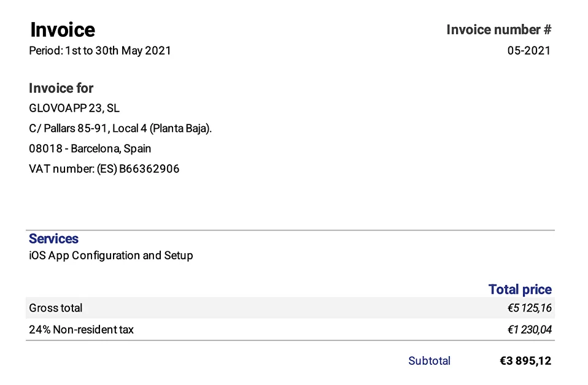588x385 pixels.
Task: Click the Services section heading
Action: [53, 238]
